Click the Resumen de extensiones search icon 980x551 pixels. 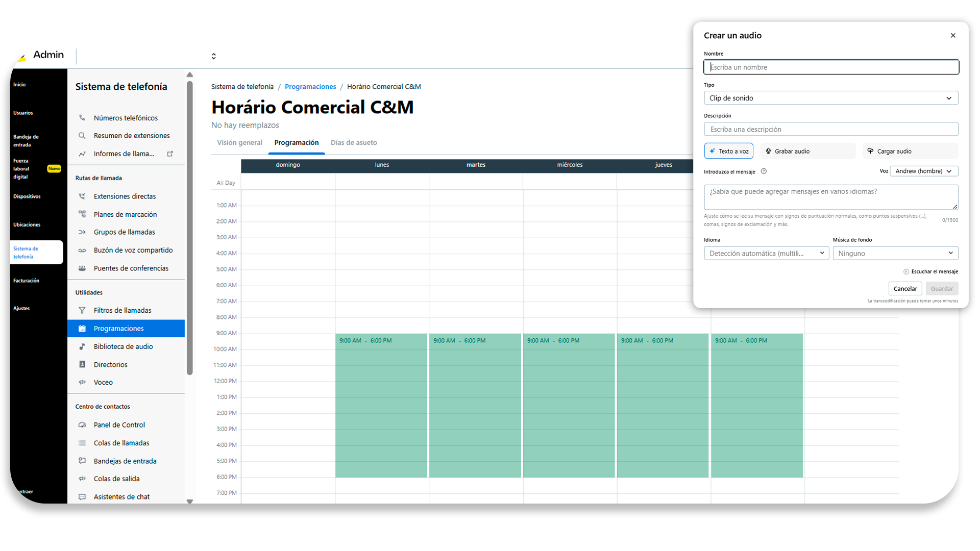82,136
